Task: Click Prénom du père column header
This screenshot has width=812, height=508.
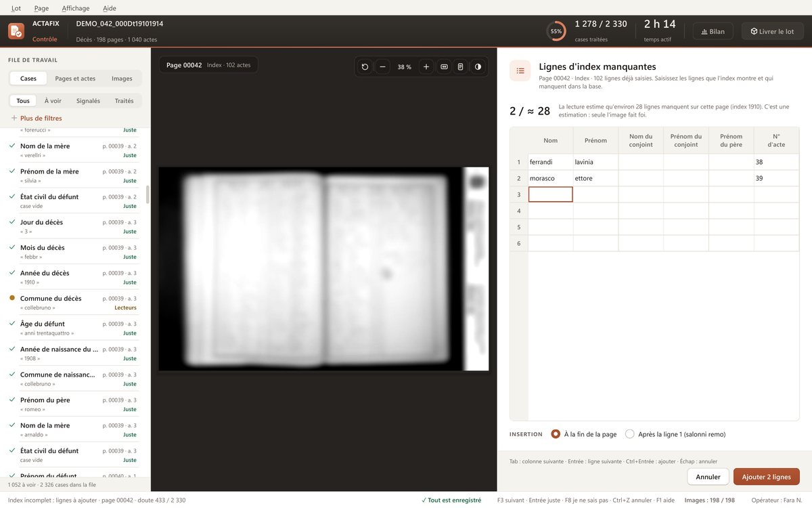Action: (731, 140)
